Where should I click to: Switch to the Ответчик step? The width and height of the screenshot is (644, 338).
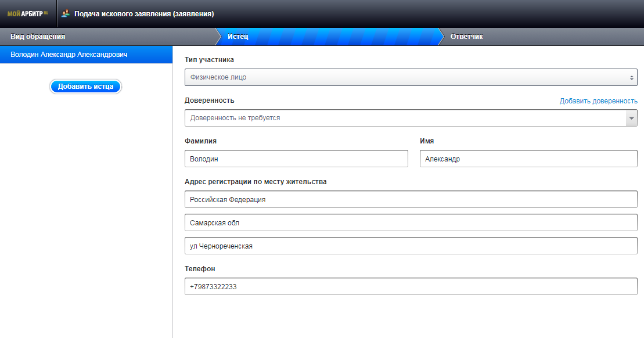(466, 37)
